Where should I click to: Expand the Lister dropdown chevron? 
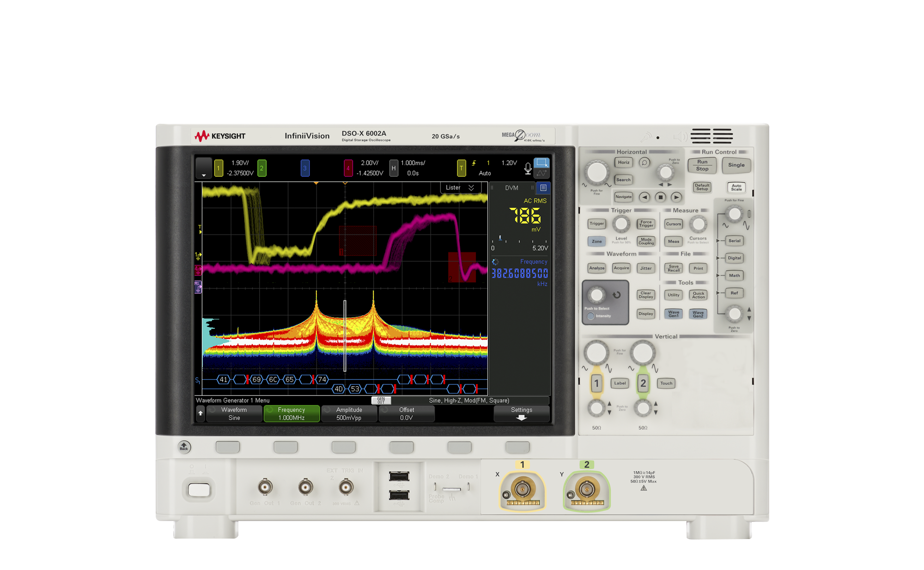click(x=472, y=188)
